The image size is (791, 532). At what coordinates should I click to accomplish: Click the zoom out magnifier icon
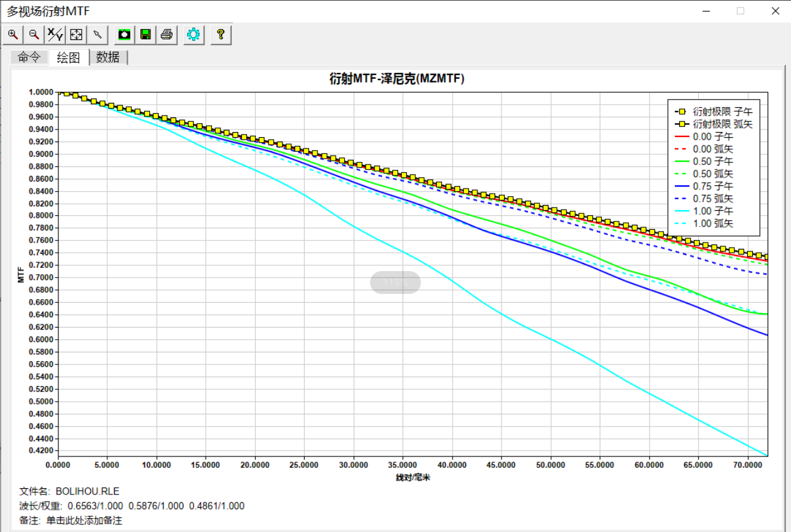[34, 34]
